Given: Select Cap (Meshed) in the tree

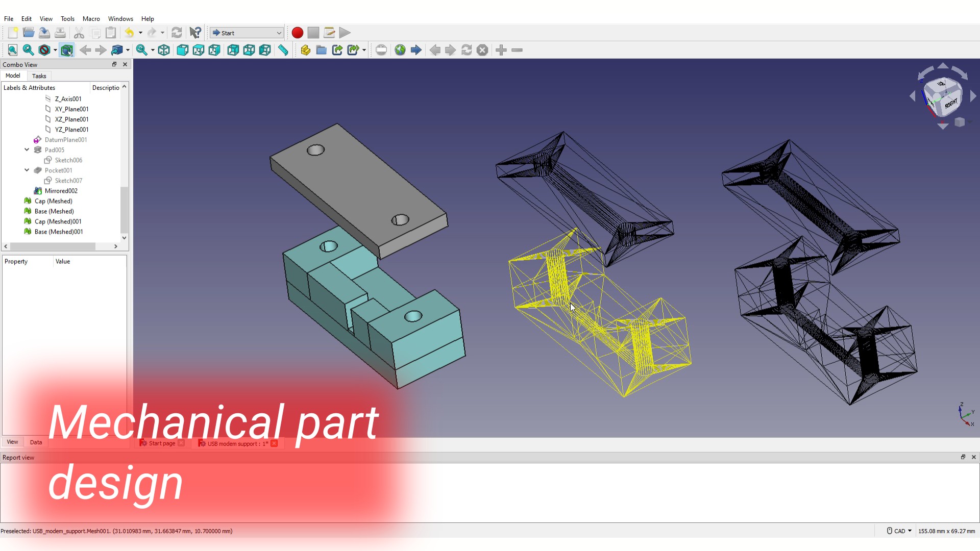Looking at the screenshot, I should [54, 201].
